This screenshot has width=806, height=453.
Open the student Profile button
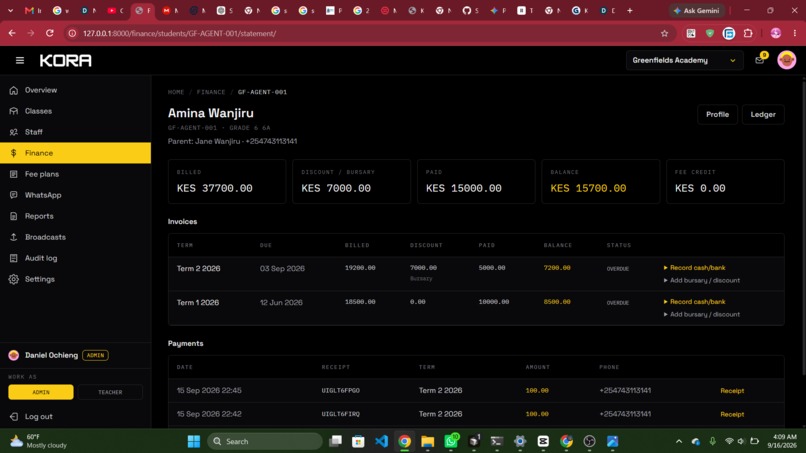tap(717, 114)
